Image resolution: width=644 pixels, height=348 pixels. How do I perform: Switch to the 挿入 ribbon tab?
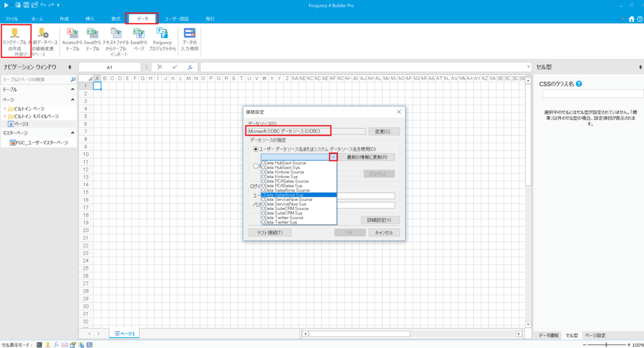click(90, 19)
